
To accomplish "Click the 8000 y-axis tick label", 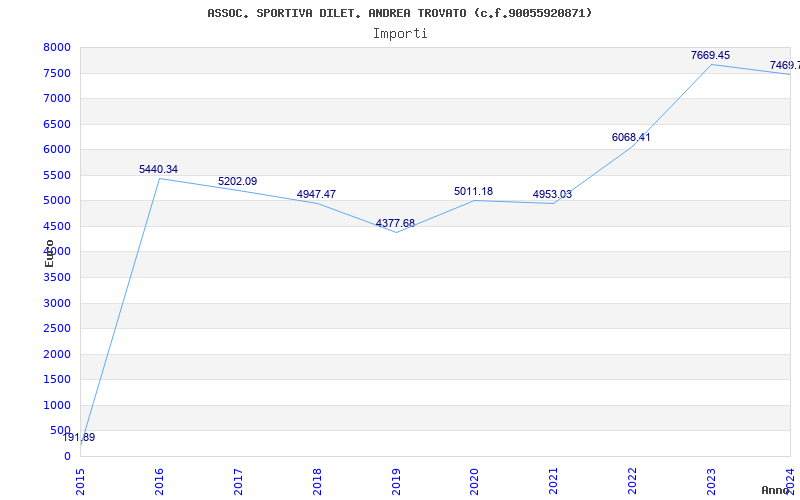I will (57, 47).
